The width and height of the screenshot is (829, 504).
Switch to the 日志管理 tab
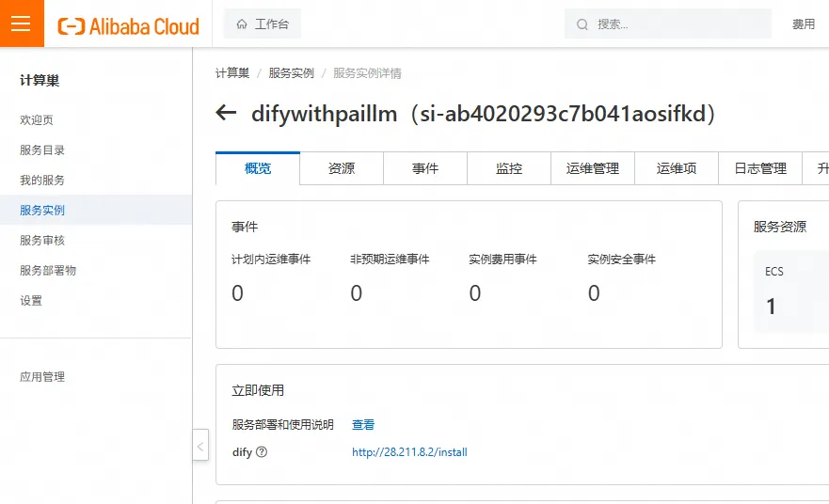tap(760, 168)
